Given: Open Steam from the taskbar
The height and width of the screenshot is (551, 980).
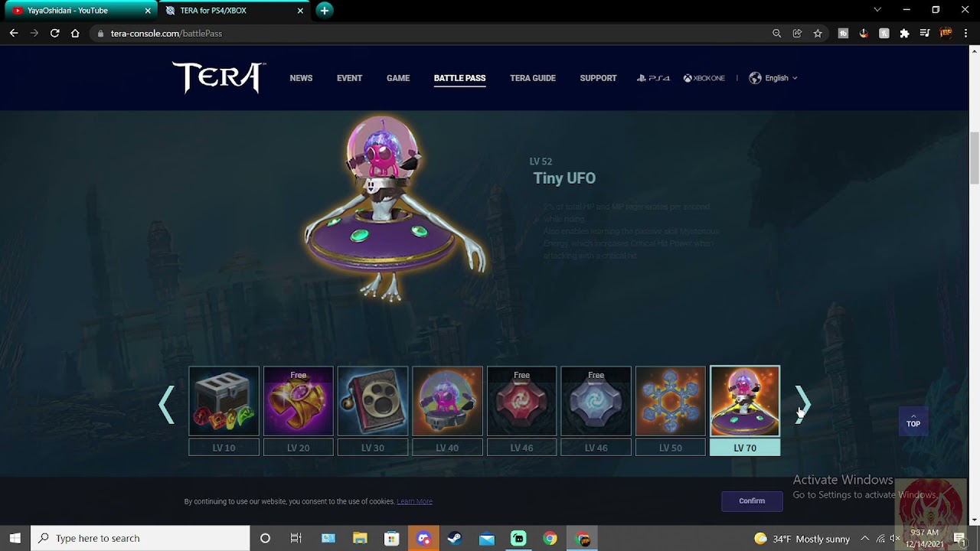Looking at the screenshot, I should point(455,538).
